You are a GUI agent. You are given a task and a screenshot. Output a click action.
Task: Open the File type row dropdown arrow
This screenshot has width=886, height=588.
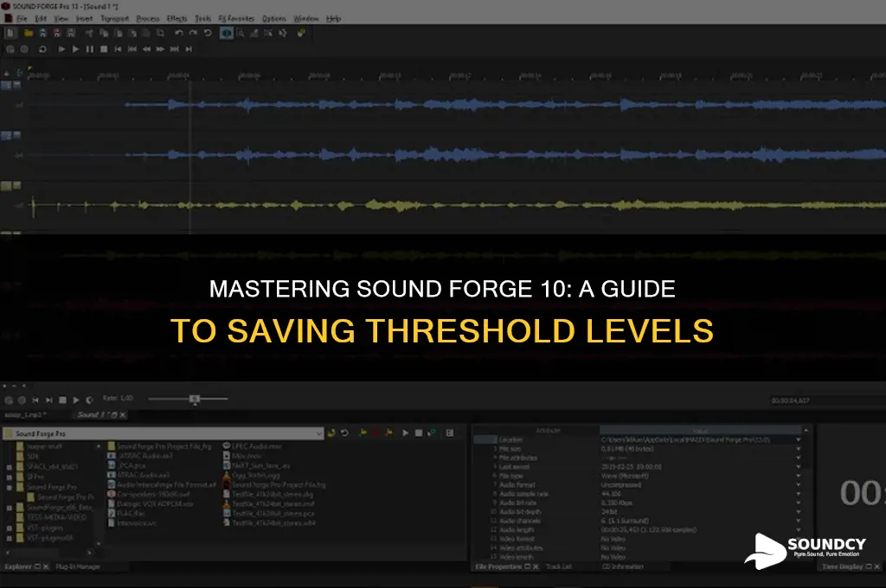(799, 476)
